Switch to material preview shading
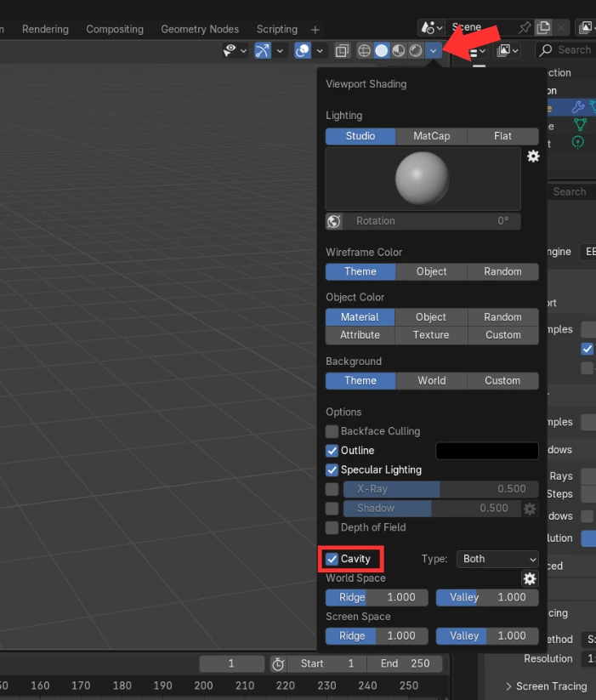596x700 pixels. [x=399, y=50]
